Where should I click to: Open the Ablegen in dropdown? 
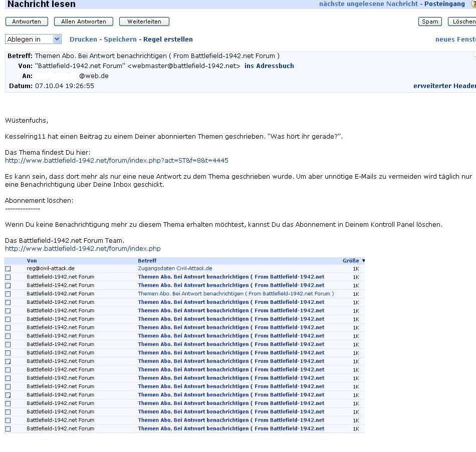(x=33, y=39)
